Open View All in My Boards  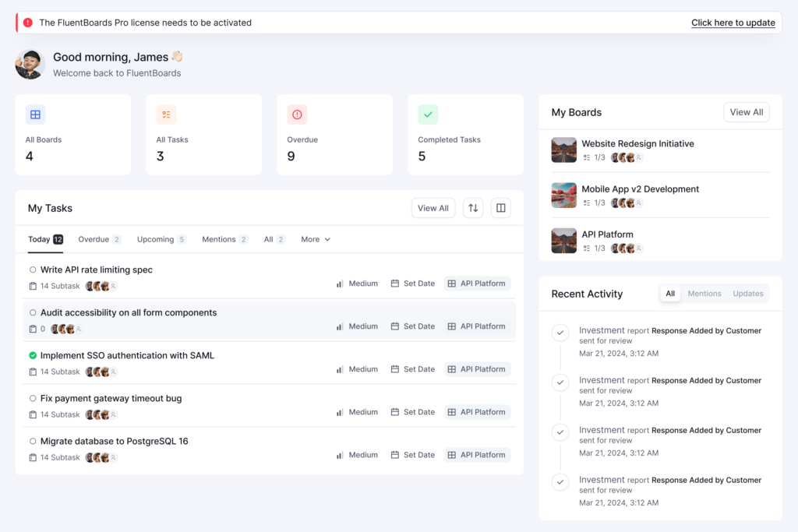point(746,112)
